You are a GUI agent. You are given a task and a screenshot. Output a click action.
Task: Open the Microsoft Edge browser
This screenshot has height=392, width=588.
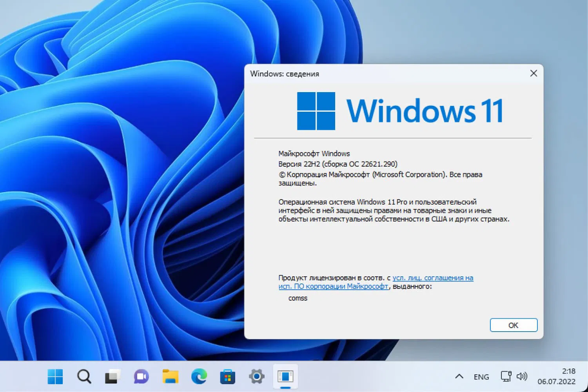click(x=199, y=376)
